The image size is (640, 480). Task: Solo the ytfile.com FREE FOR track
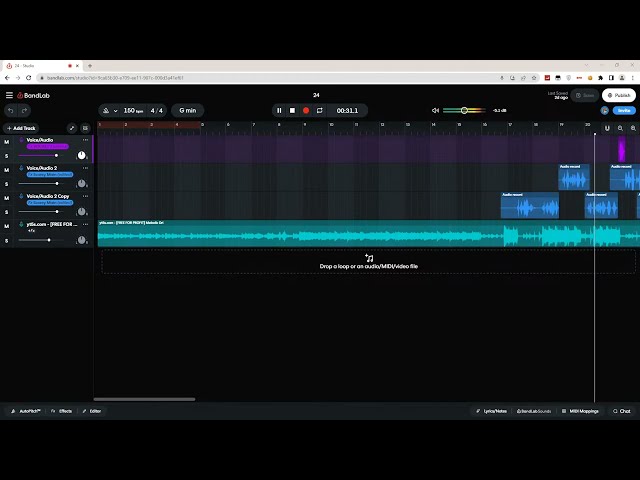click(7, 241)
